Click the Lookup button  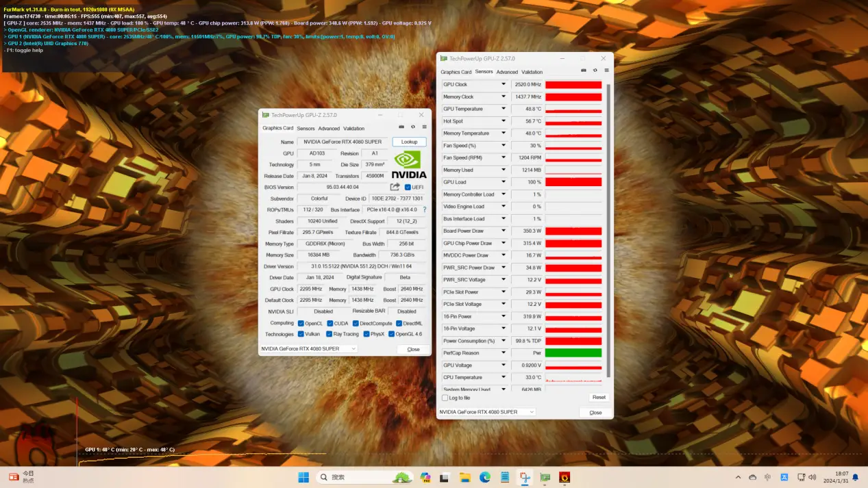coord(409,142)
